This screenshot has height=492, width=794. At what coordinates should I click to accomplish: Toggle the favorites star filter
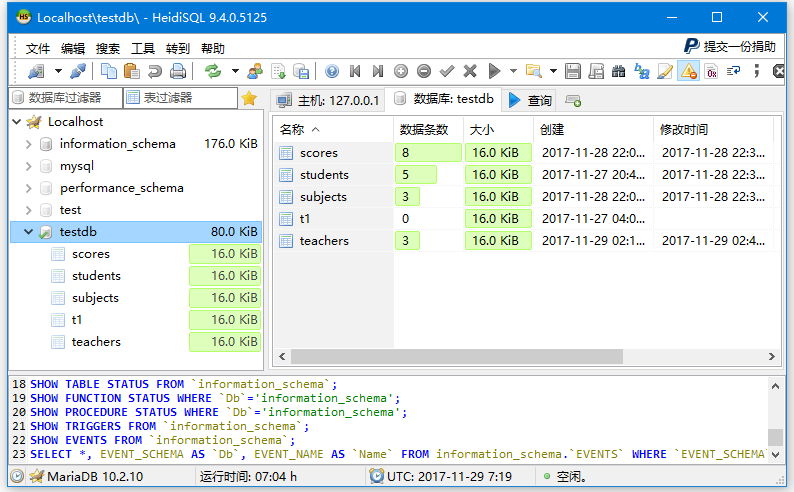249,98
